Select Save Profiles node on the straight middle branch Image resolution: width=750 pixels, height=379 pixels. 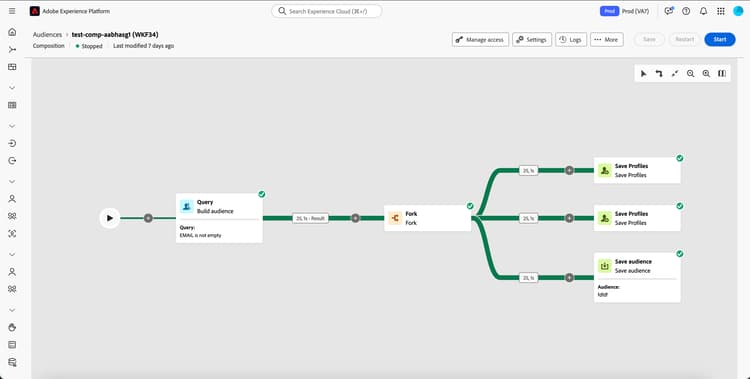click(637, 218)
